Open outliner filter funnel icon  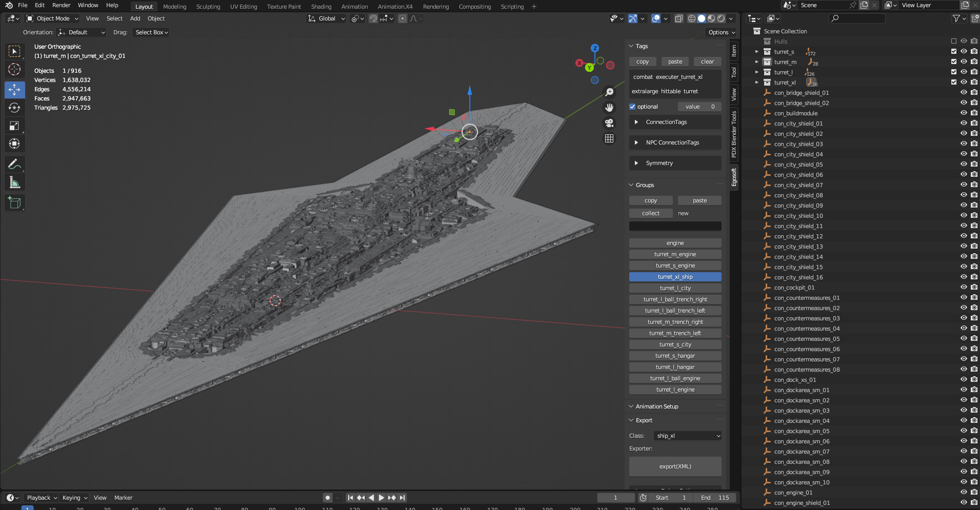[956, 18]
